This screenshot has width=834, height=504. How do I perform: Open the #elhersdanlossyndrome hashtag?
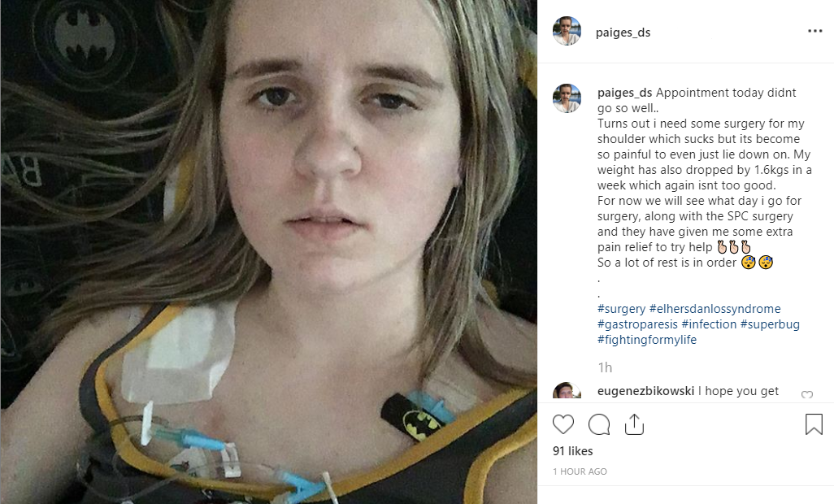(715, 309)
